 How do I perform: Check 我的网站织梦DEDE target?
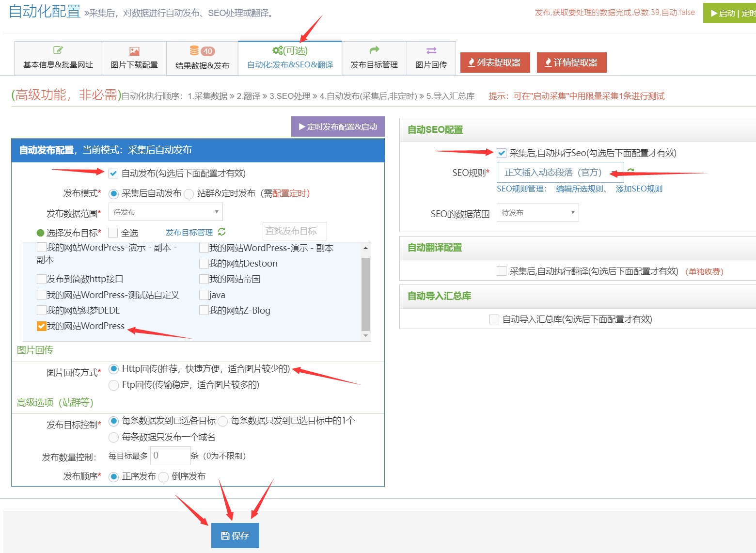pos(42,310)
